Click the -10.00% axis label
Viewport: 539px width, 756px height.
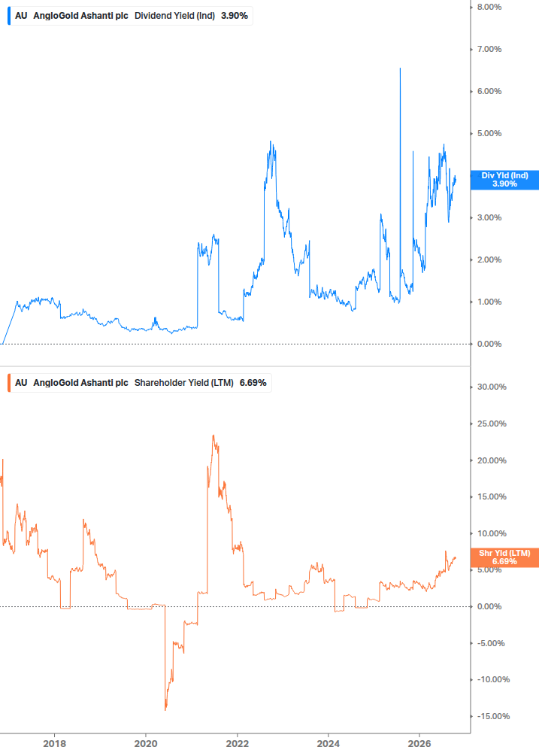[493, 679]
